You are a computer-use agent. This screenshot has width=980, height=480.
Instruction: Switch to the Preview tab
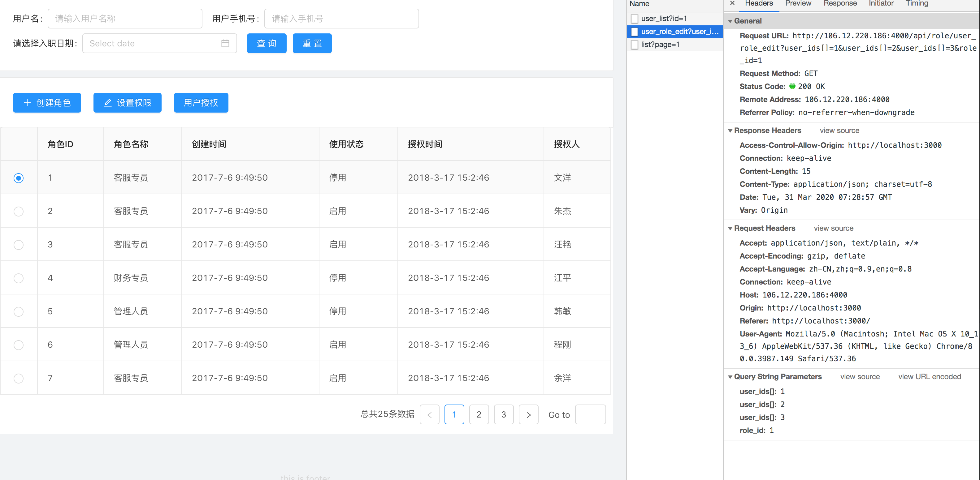(798, 3)
